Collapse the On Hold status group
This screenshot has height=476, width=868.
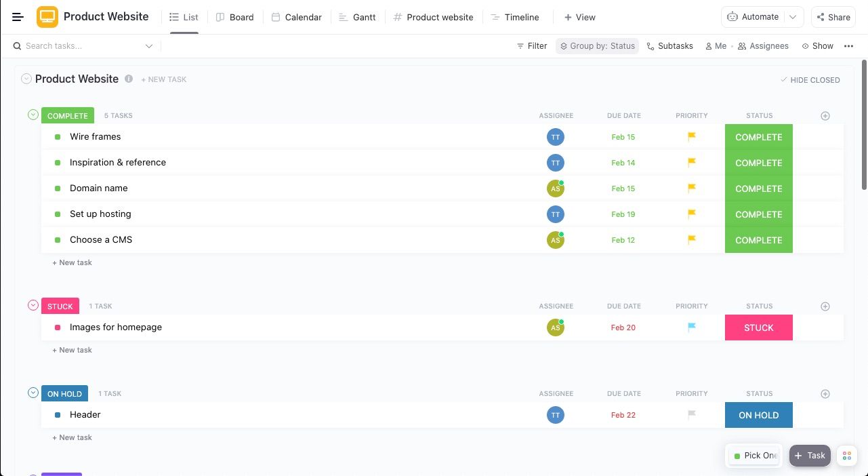point(33,393)
